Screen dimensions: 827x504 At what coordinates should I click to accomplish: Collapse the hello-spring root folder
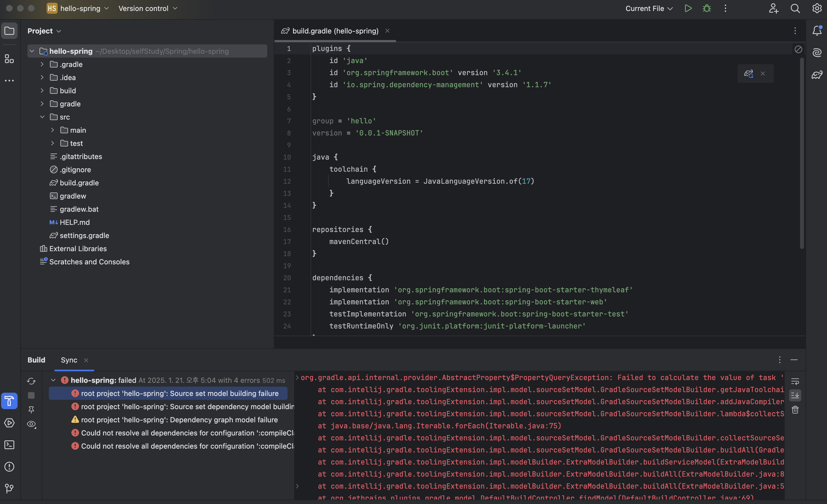pos(32,51)
